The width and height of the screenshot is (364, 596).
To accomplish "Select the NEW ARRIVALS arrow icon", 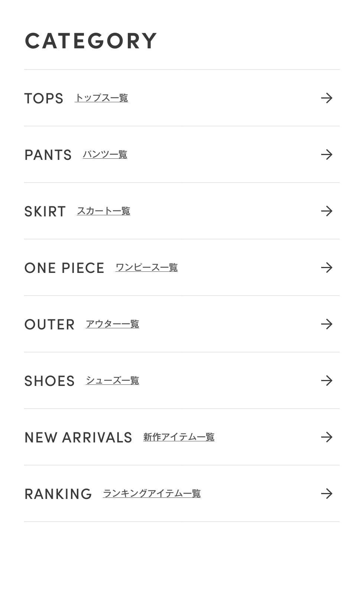I will (x=326, y=437).
